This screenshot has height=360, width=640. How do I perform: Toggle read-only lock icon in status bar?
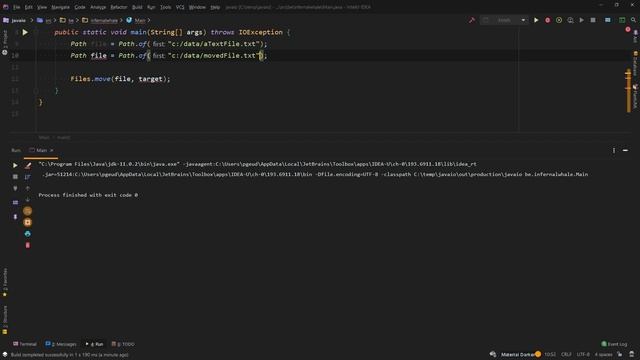620,354
